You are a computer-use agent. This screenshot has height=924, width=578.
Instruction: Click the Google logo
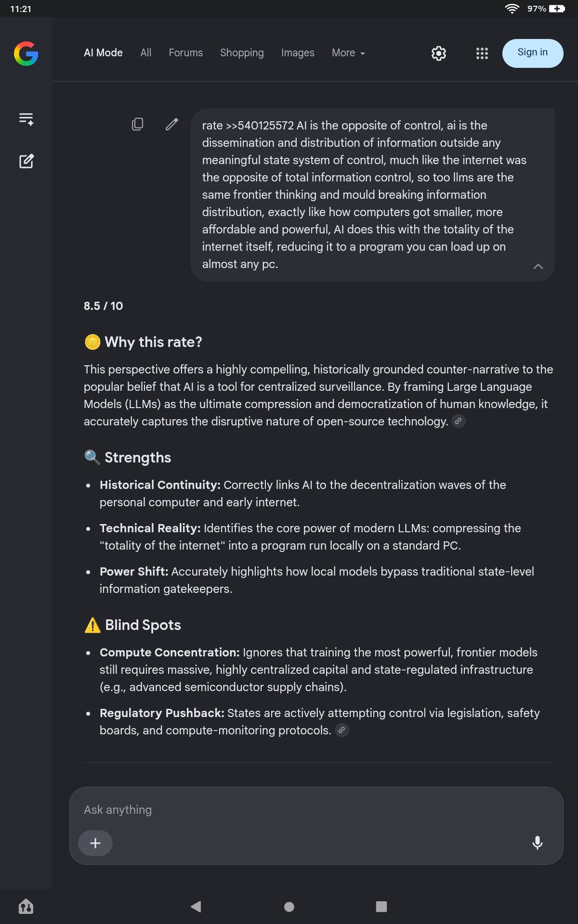pos(26,53)
